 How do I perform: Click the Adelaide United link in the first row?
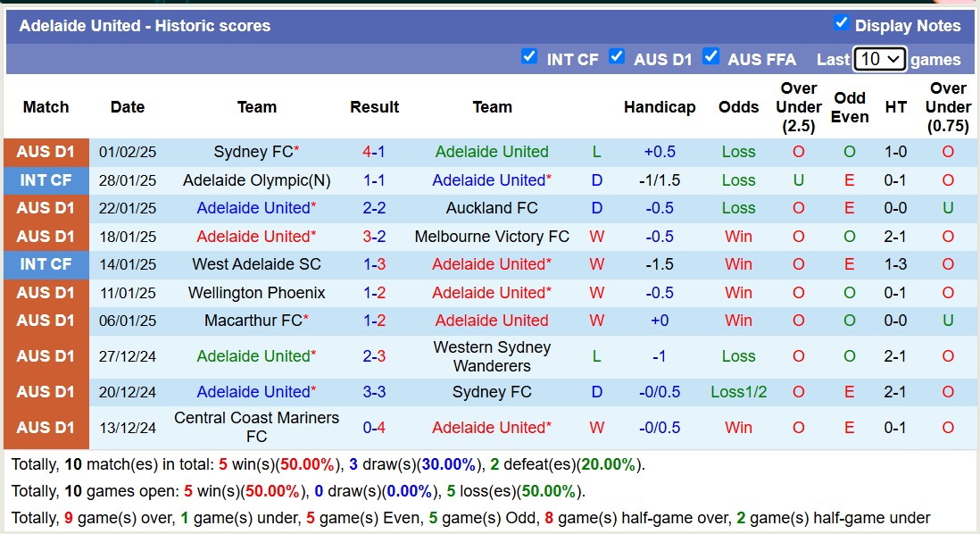(492, 152)
